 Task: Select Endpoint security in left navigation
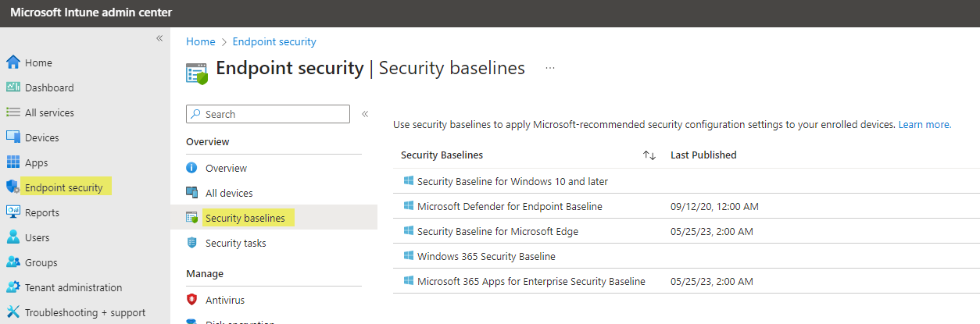pyautogui.click(x=63, y=187)
